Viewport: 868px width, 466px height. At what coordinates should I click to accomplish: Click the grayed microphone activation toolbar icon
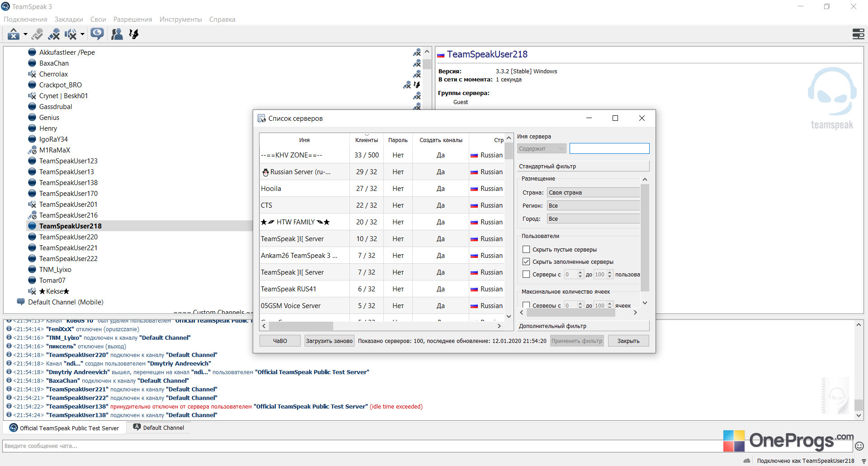(38, 34)
